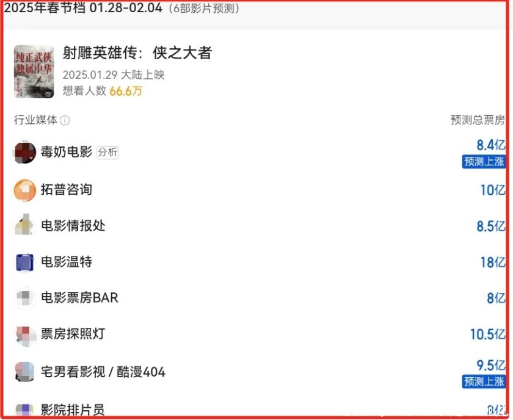The height and width of the screenshot is (420, 513).
Task: Open 电影情报处 avatar icon
Action: click(24, 225)
